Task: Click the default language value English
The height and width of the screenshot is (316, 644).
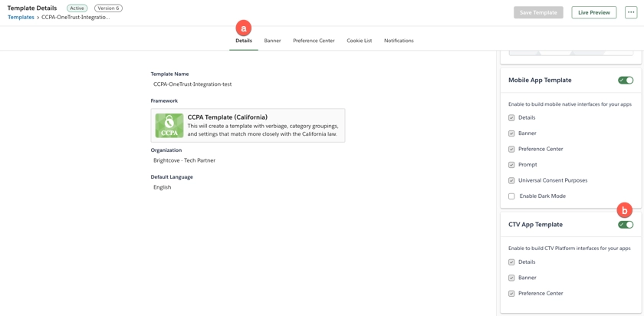Action: (x=163, y=187)
